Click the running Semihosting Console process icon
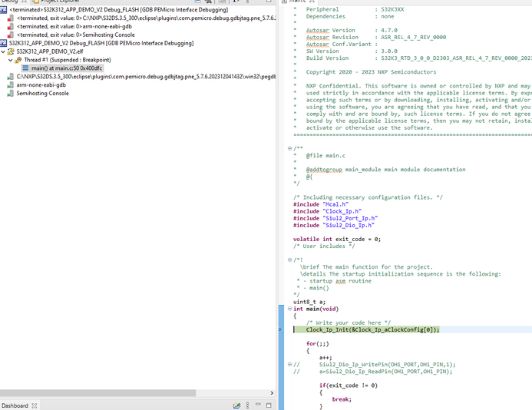This screenshot has width=532, height=410. click(x=11, y=94)
